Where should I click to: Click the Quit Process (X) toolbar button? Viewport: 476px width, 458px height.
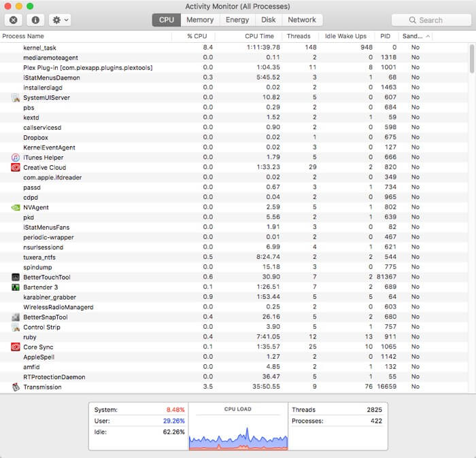coord(14,20)
